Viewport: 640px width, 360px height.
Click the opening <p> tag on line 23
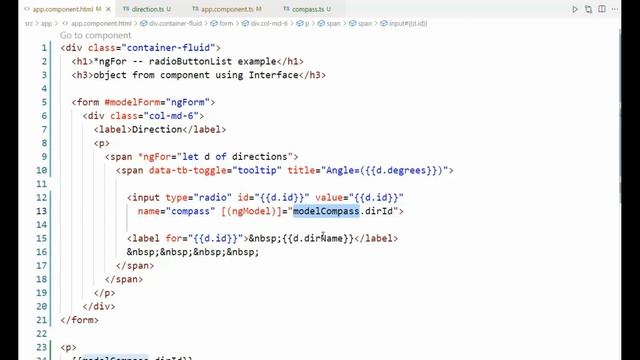pyautogui.click(x=69, y=347)
